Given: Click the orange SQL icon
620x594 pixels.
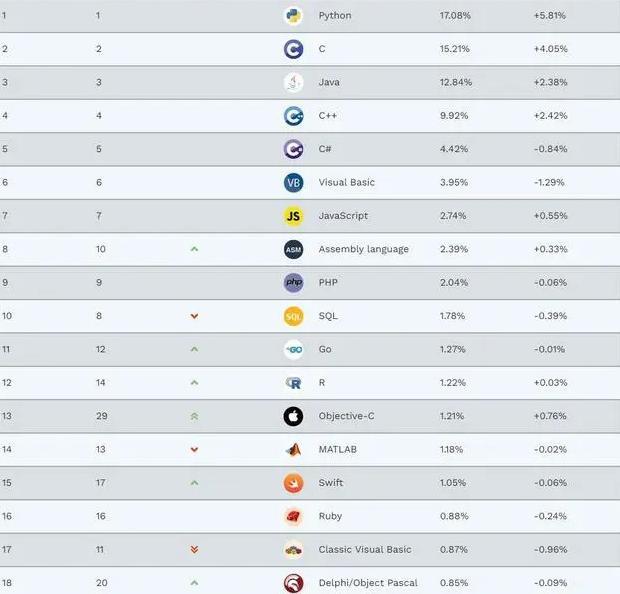Looking at the screenshot, I should [x=293, y=316].
